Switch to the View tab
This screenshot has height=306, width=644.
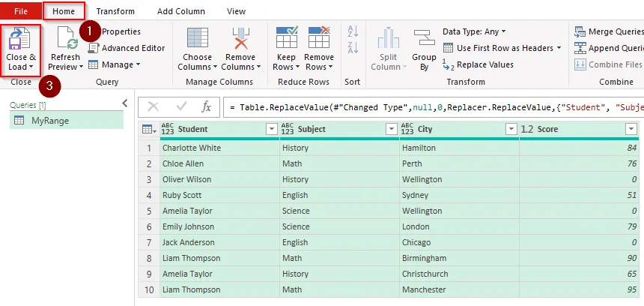point(236,11)
